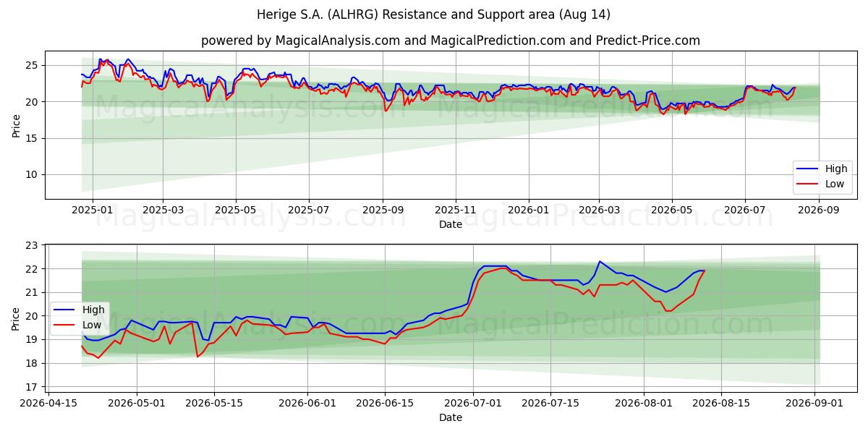Click the '2026-03' tick label on the top chart
The image size is (868, 434).
tap(599, 210)
